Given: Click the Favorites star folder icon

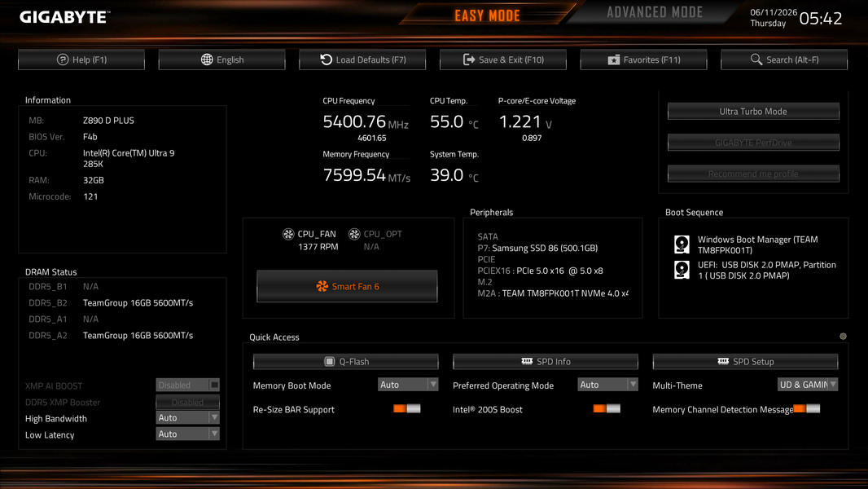Looking at the screenshot, I should [x=613, y=59].
